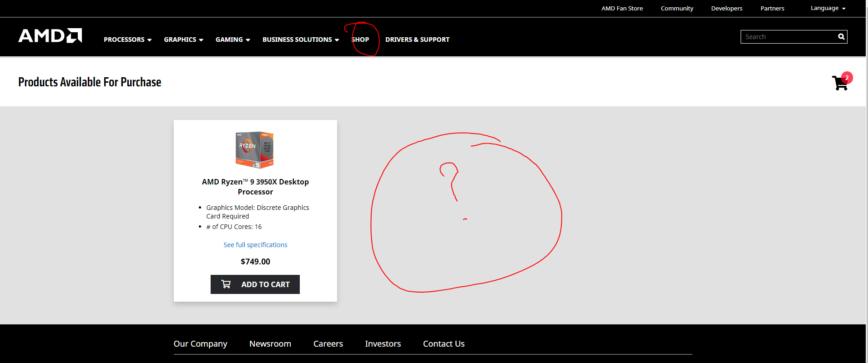Open the Partners link
The image size is (868, 363).
(x=772, y=8)
